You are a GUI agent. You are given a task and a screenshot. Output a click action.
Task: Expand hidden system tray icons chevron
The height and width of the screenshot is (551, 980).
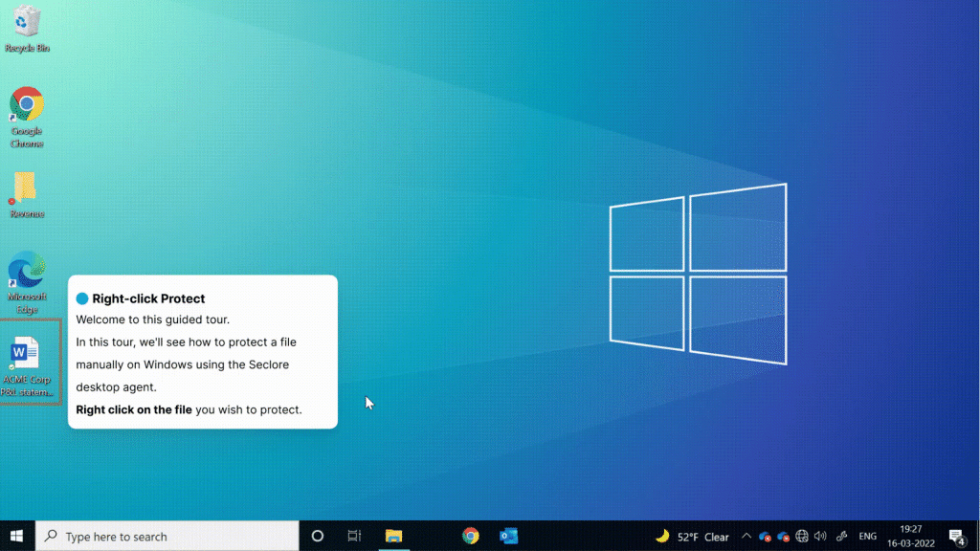pyautogui.click(x=746, y=536)
